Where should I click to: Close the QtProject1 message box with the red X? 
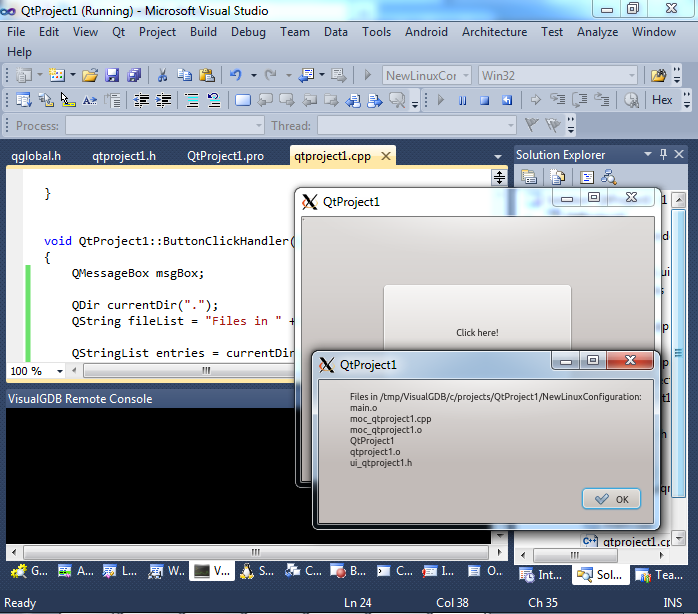point(630,360)
